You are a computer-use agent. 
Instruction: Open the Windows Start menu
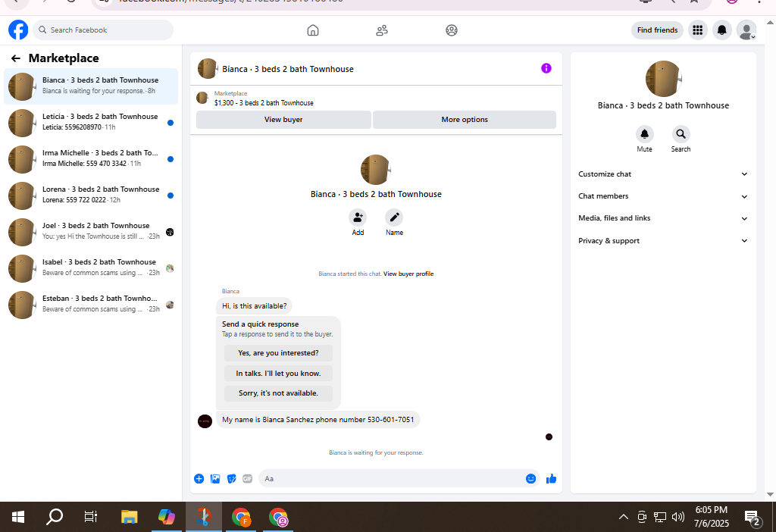click(x=18, y=517)
